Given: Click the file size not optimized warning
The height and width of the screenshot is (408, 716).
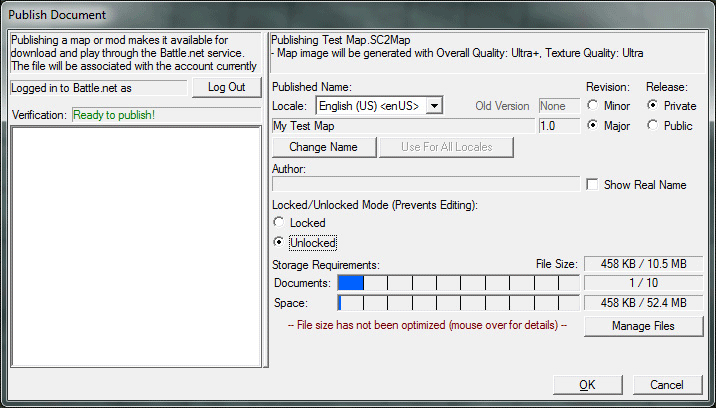Looking at the screenshot, I should pos(427,325).
